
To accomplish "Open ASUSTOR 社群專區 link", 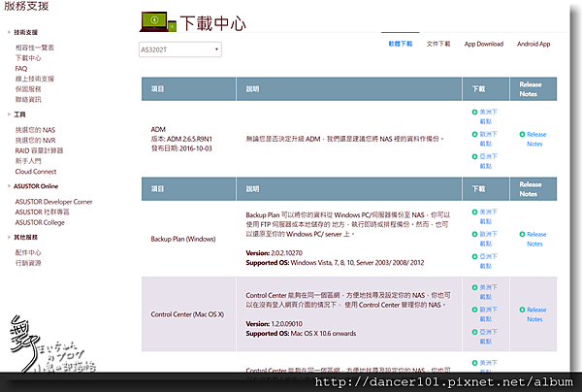I will coord(43,212).
